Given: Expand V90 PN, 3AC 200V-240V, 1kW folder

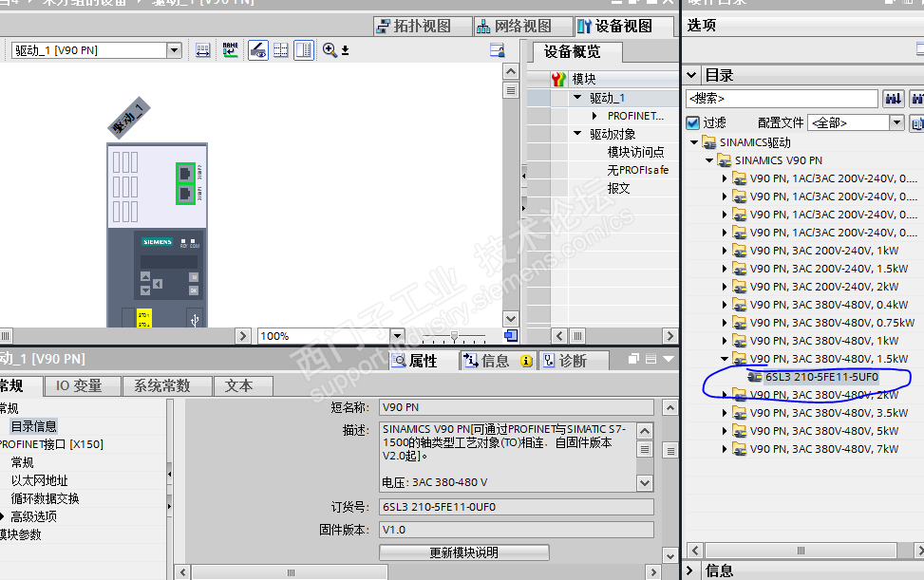Looking at the screenshot, I should tap(725, 251).
